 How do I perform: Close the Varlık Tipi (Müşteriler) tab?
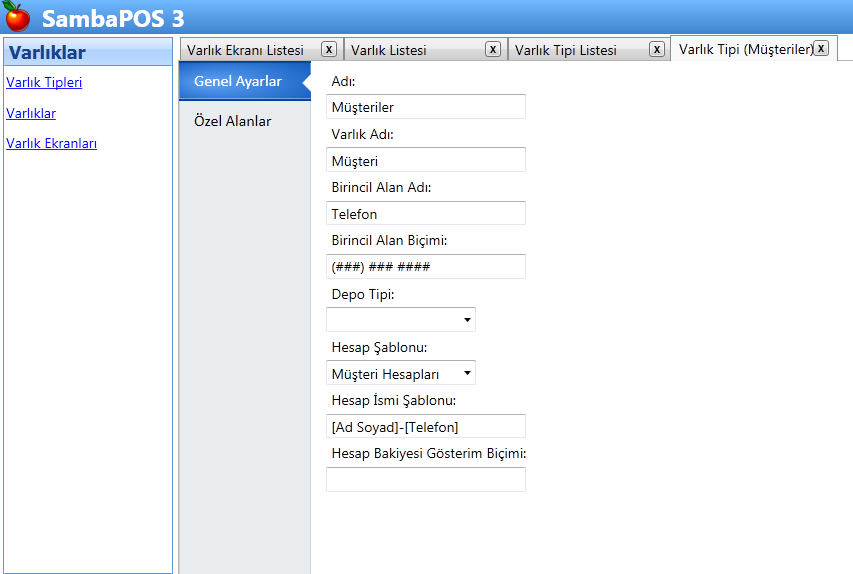pos(820,48)
